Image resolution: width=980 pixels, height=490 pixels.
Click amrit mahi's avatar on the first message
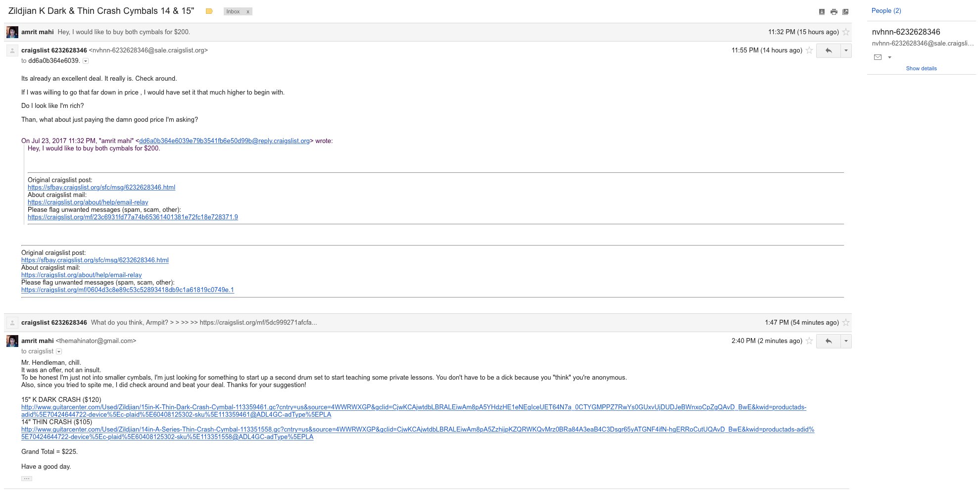point(12,33)
